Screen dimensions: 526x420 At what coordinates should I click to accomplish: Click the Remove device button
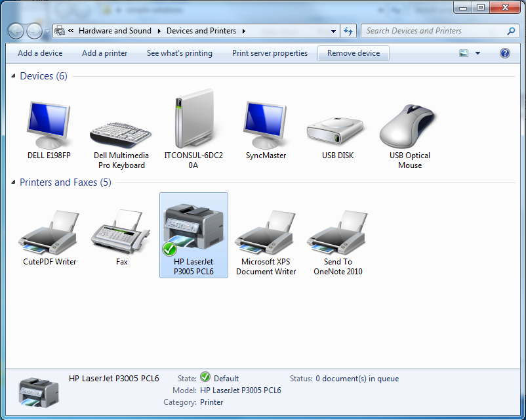click(354, 53)
